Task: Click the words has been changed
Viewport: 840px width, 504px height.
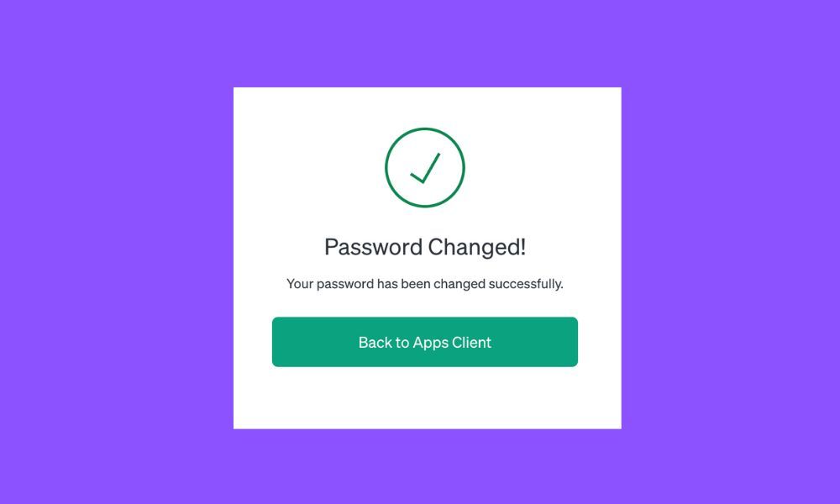Action: (431, 283)
